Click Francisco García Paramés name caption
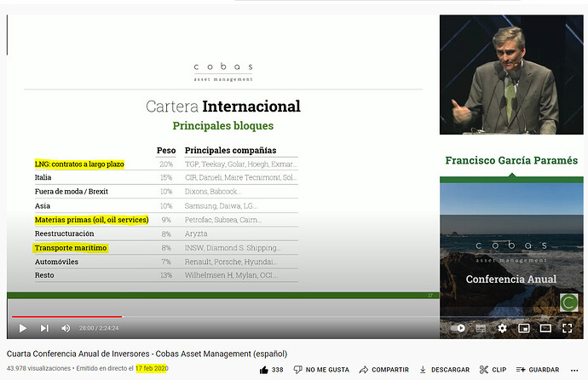The height and width of the screenshot is (380, 588). click(511, 160)
